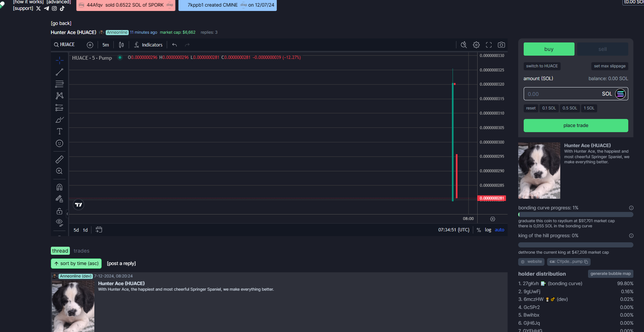Open the Indicators menu

pyautogui.click(x=148, y=45)
